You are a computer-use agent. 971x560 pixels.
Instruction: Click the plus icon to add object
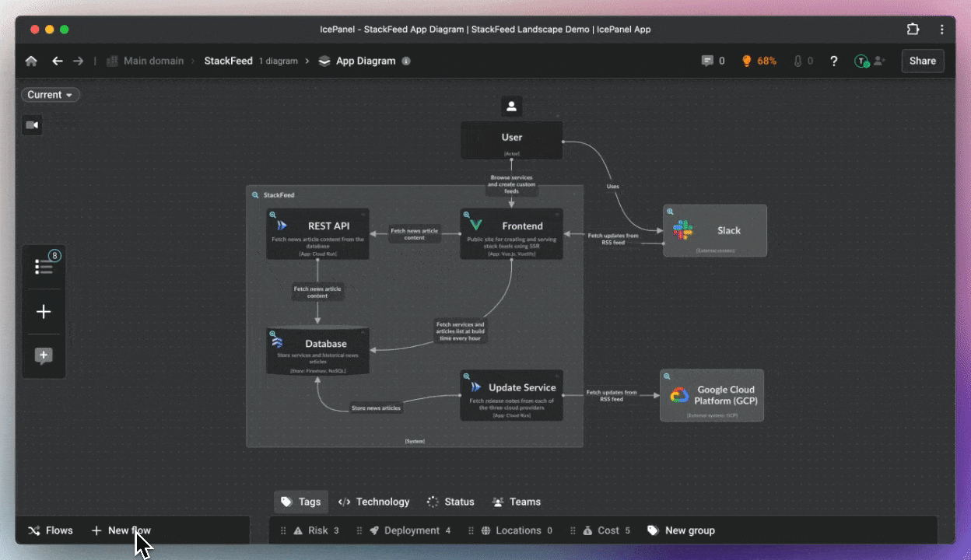pyautogui.click(x=44, y=312)
